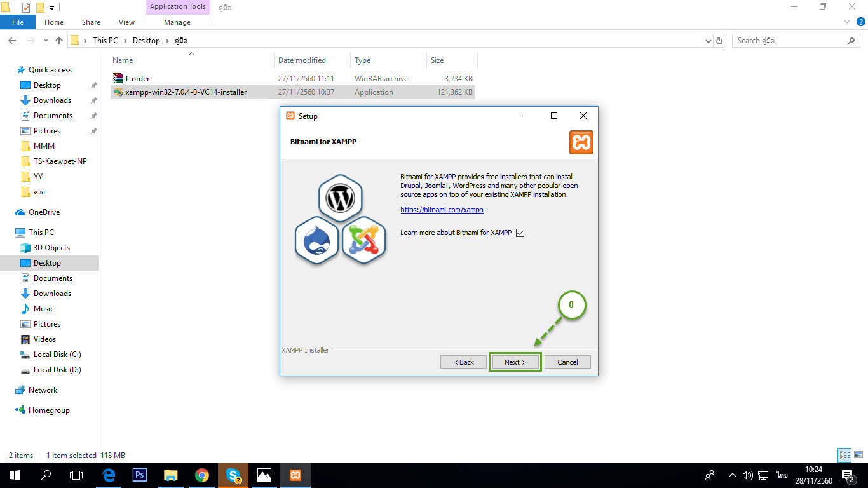The width and height of the screenshot is (868, 488).
Task: Open Skype from the taskbar
Action: click(x=233, y=475)
